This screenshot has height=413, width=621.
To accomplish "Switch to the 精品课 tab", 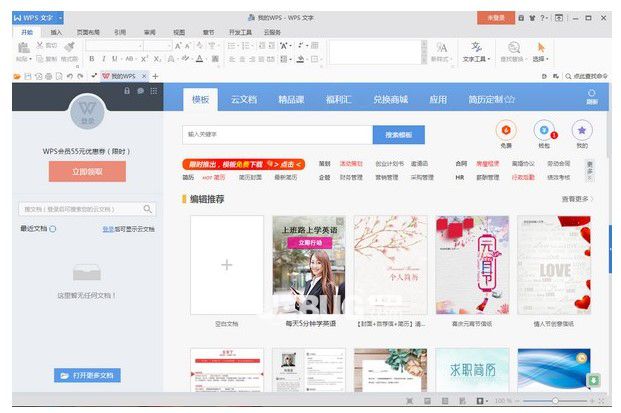I will click(291, 99).
